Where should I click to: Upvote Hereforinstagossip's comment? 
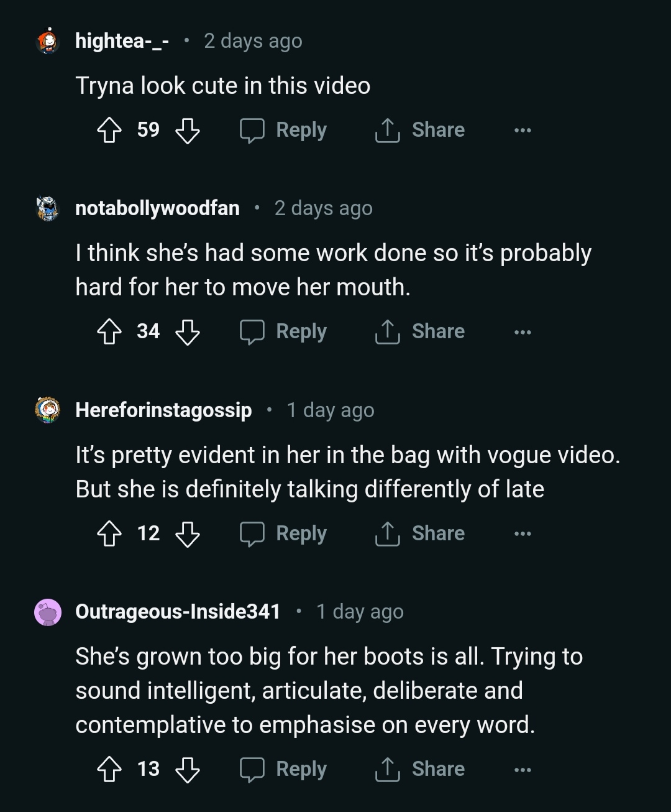[x=109, y=534]
